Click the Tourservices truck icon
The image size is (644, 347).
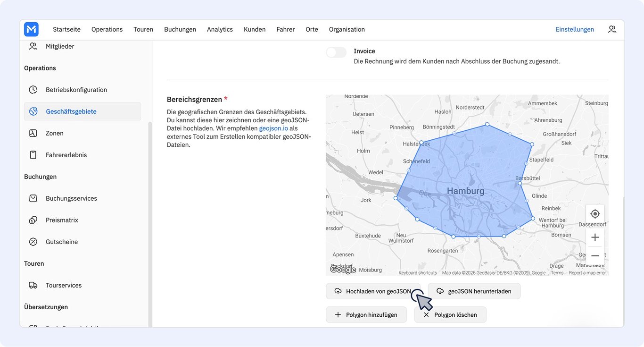coord(33,285)
